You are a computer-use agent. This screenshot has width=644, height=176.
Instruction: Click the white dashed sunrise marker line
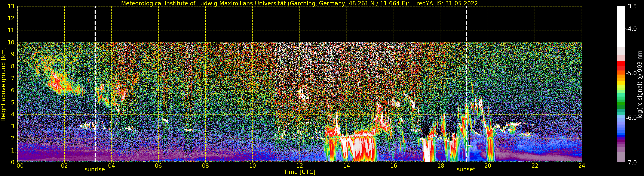[x=95, y=84]
